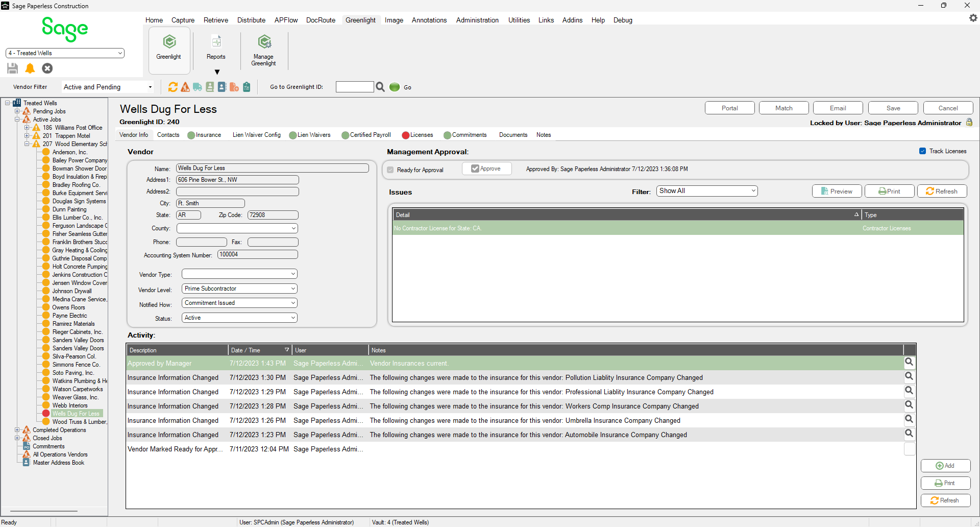Screen dimensions: 980x527
Task: Switch to the Licenses tab
Action: [418, 135]
